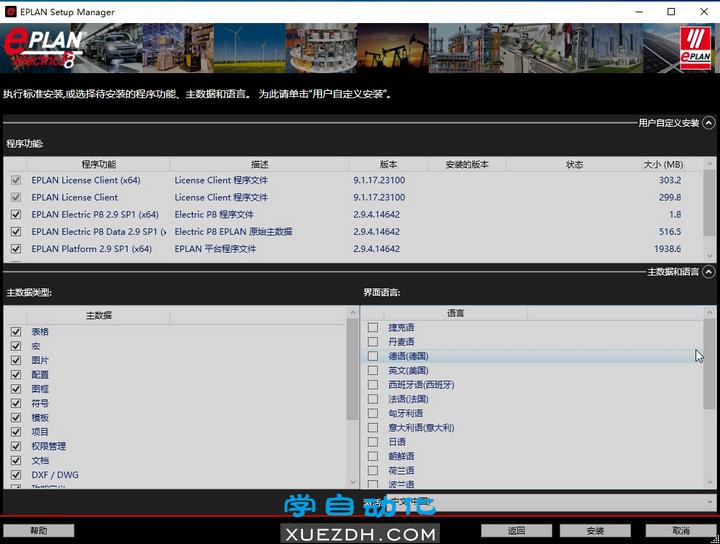The width and height of the screenshot is (720, 544).
Task: Collapse the 主数据和语言 section chevron
Action: [x=709, y=272]
